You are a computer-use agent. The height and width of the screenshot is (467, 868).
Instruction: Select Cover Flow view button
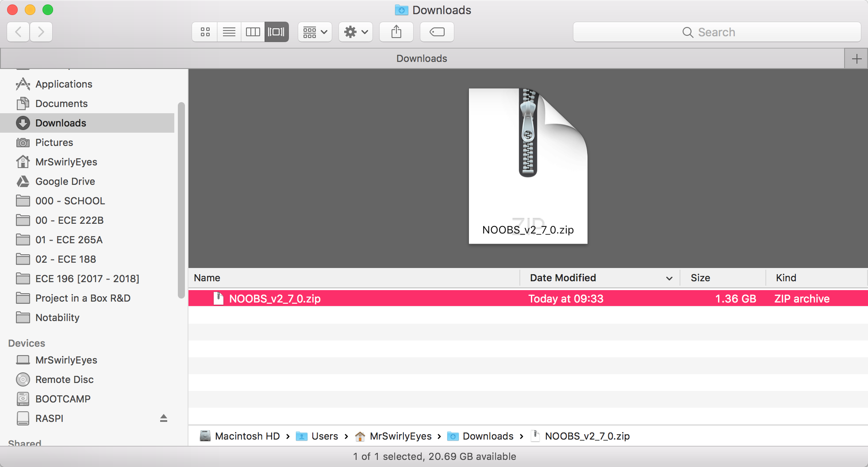[277, 32]
